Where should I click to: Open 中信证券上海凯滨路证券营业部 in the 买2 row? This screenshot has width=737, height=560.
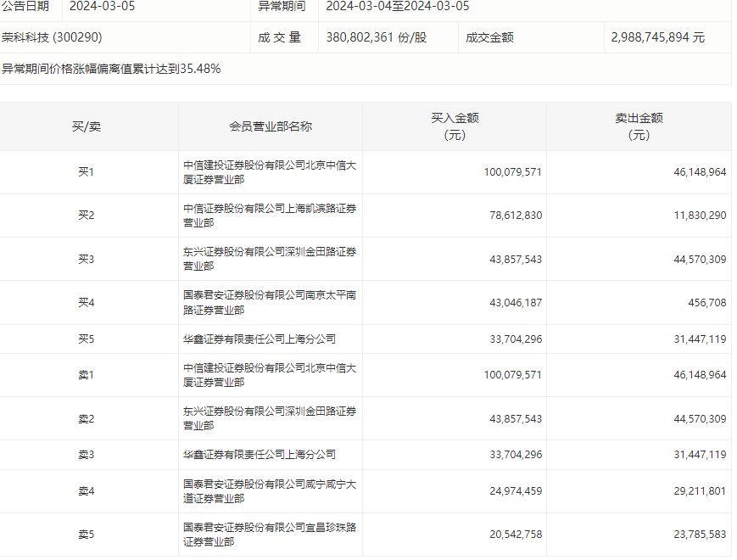click(270, 216)
